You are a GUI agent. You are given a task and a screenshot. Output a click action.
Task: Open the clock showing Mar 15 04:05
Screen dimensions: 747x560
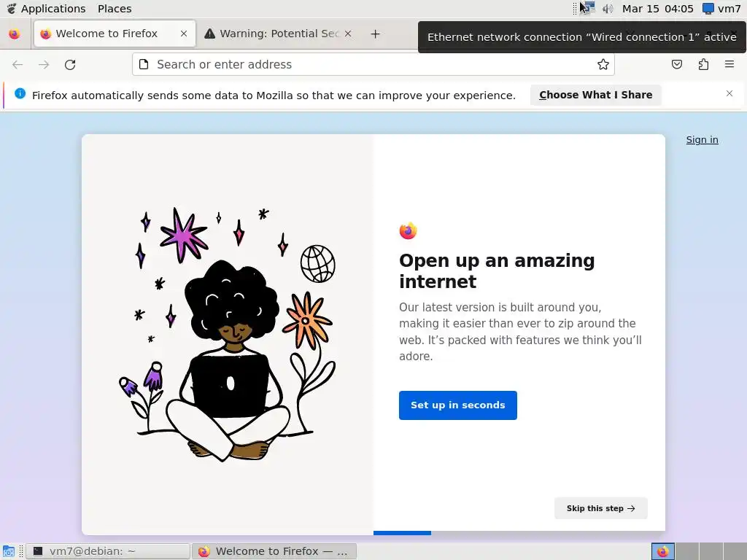[x=657, y=9]
